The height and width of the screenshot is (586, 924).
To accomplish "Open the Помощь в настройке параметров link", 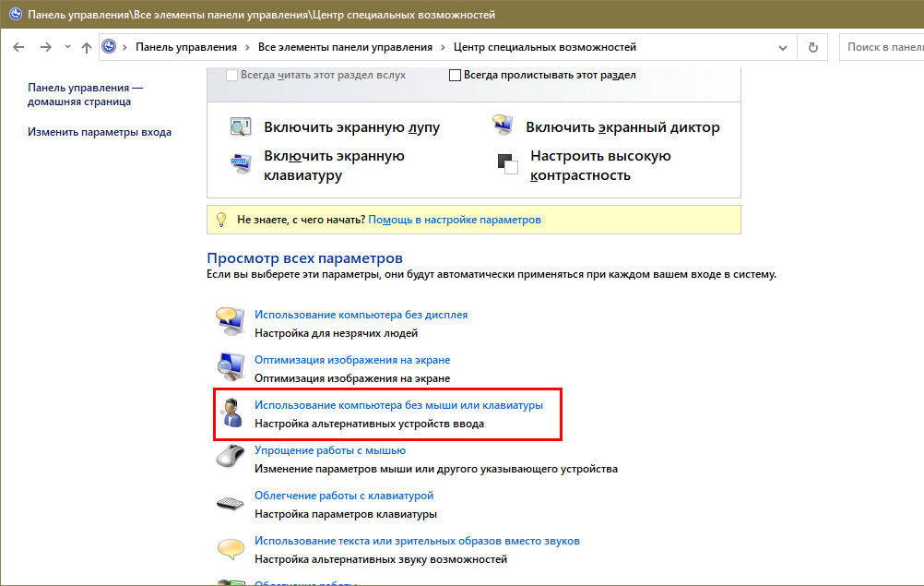I will point(455,220).
